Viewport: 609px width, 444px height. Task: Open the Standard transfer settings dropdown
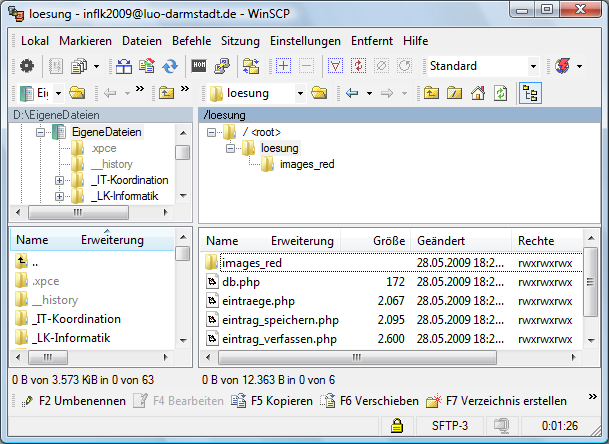point(531,66)
